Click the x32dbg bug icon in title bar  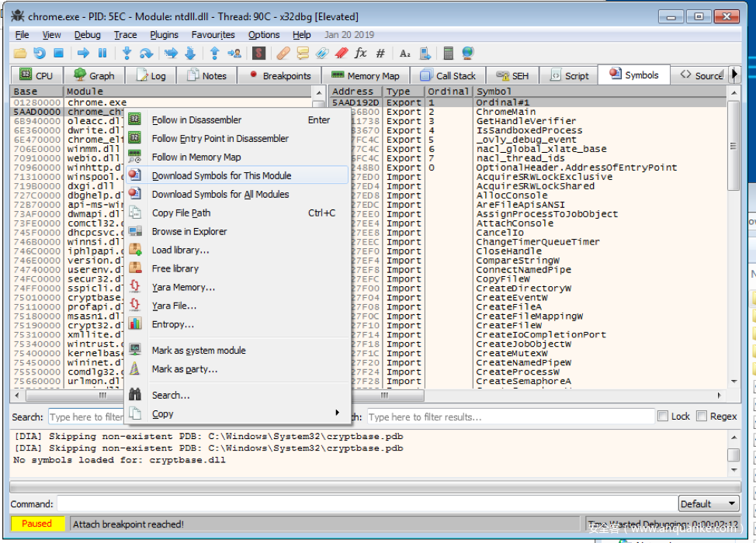(17, 16)
